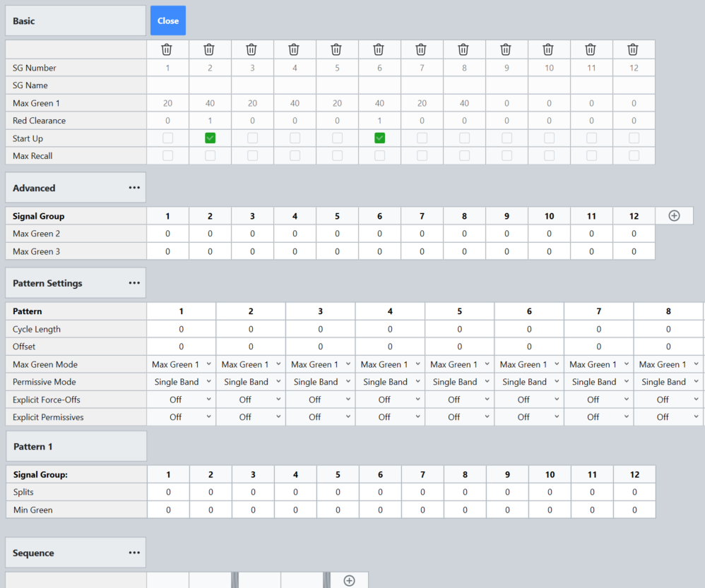Screen dimensions: 705x588
Task: Click Cycle Length field for pattern 2
Action: click(x=251, y=329)
